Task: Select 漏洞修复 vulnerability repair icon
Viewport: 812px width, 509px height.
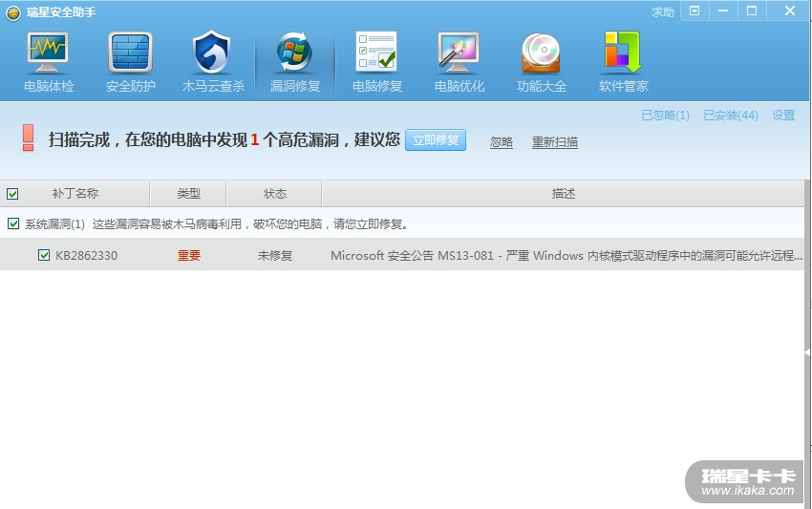Action: 294,62
